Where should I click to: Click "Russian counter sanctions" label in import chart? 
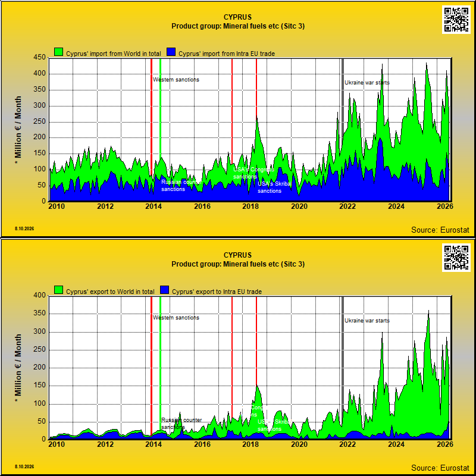pos(181,186)
